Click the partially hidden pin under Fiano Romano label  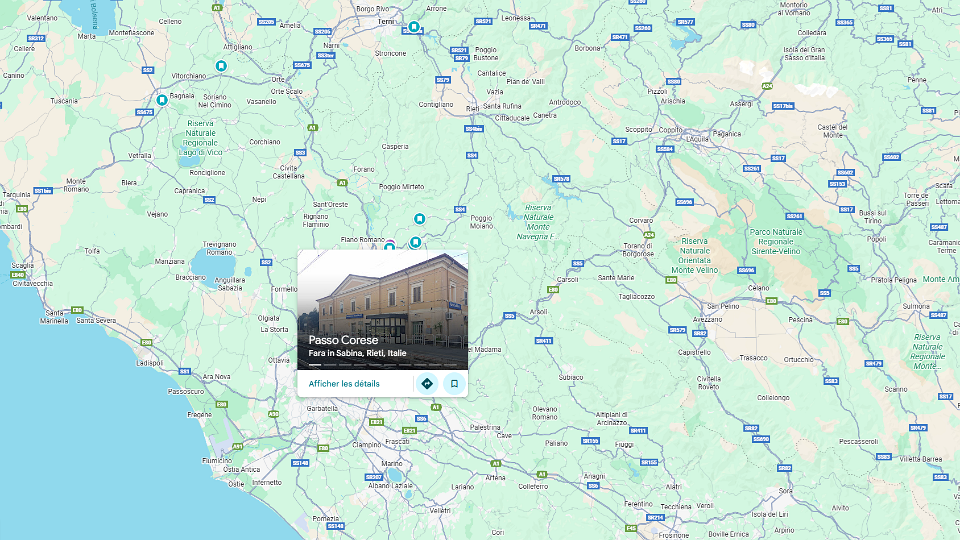coord(389,246)
